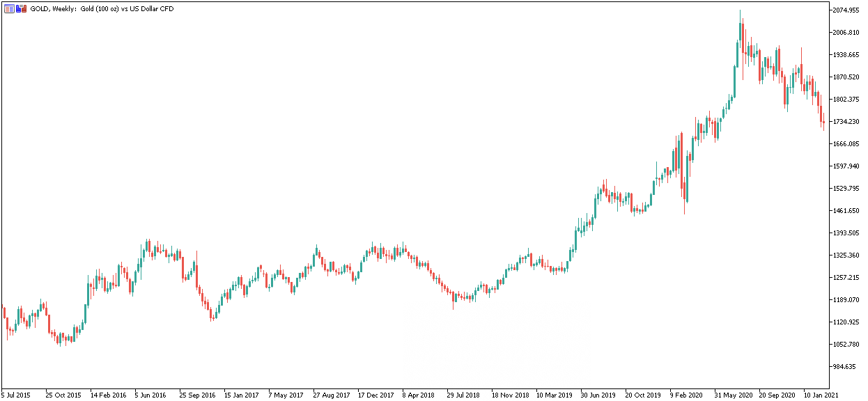Click the 17 Dec 2017 date label
Viewport: 868px width, 401px height.
coord(375,395)
